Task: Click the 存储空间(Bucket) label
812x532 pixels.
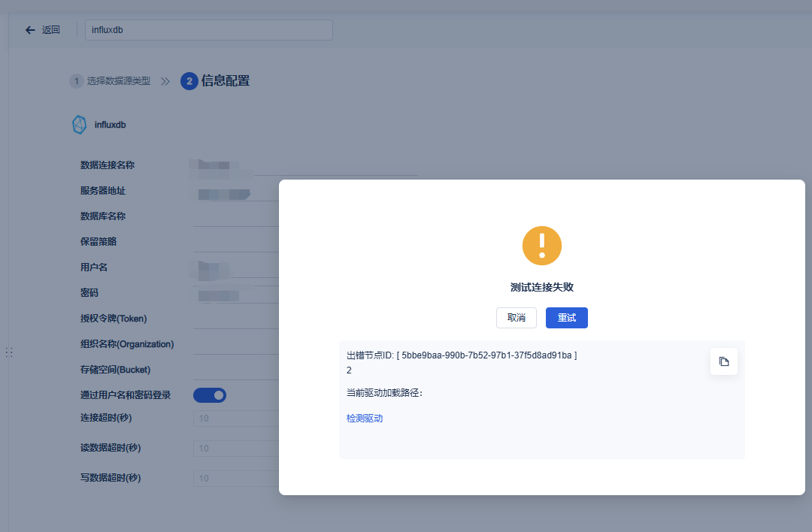Action: 115,370
